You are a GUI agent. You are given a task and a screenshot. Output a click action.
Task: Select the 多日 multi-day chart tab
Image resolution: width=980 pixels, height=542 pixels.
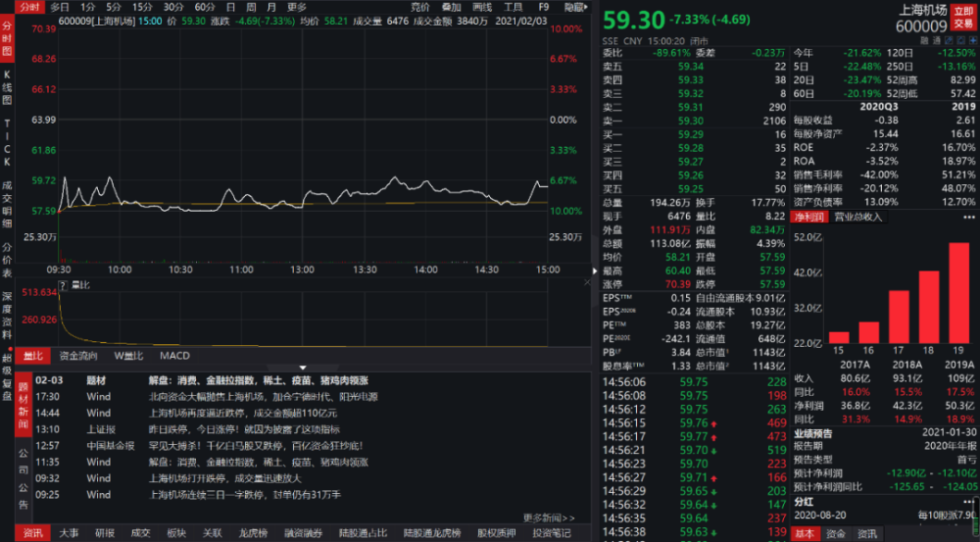[x=60, y=8]
